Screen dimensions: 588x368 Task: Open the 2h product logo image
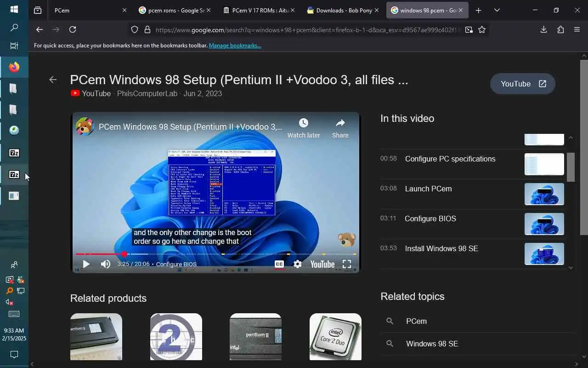pyautogui.click(x=176, y=337)
